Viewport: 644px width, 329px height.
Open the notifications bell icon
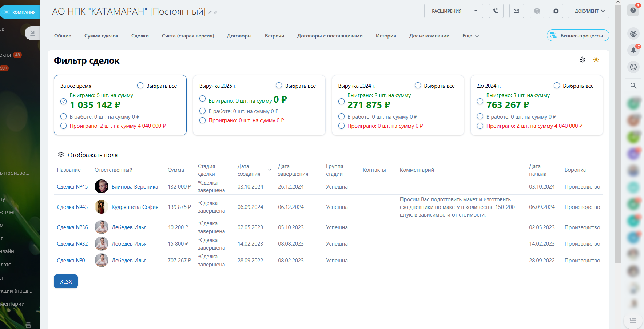[x=633, y=50]
